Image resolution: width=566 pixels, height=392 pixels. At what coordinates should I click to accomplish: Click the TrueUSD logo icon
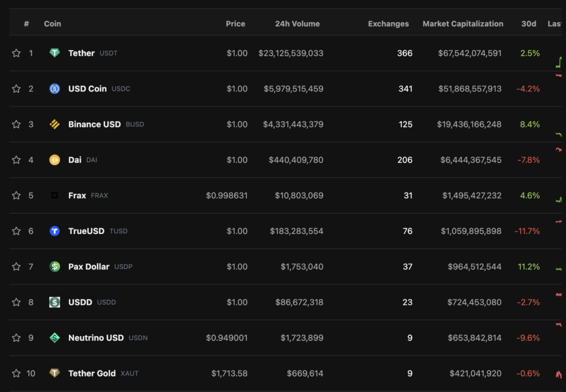click(x=55, y=231)
